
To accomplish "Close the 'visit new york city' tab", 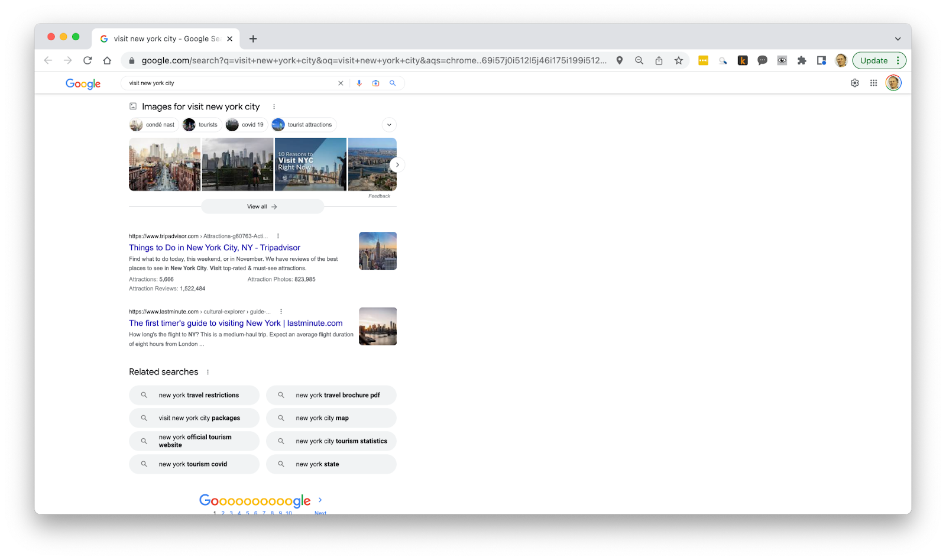I will (230, 39).
